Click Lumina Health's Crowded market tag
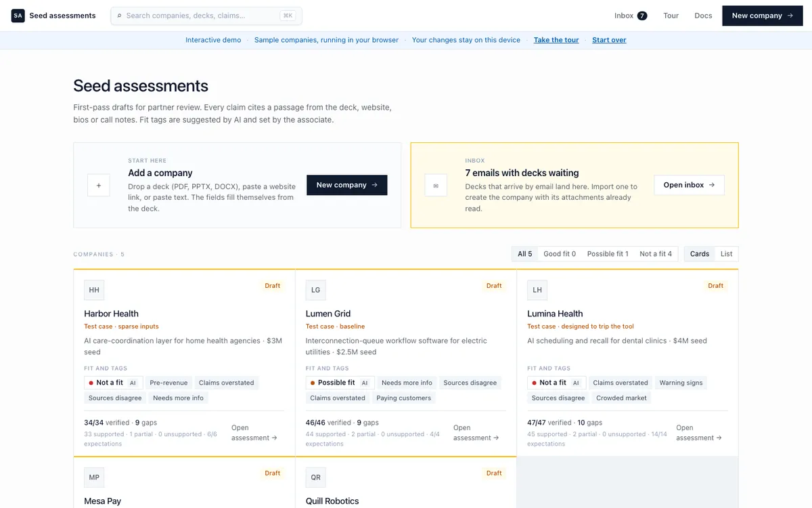The width and height of the screenshot is (812, 508). point(621,398)
